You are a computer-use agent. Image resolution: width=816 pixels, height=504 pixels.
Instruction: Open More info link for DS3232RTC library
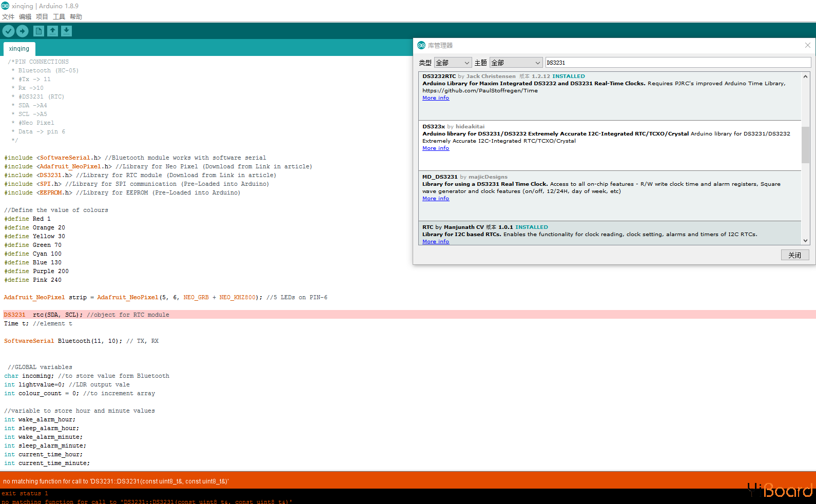[436, 98]
